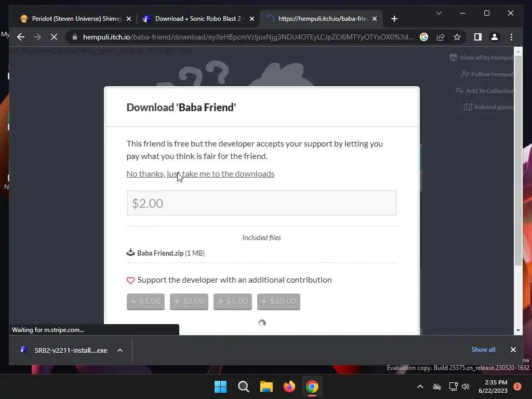Close the downloads bar
This screenshot has width=532, height=399.
pos(513,350)
